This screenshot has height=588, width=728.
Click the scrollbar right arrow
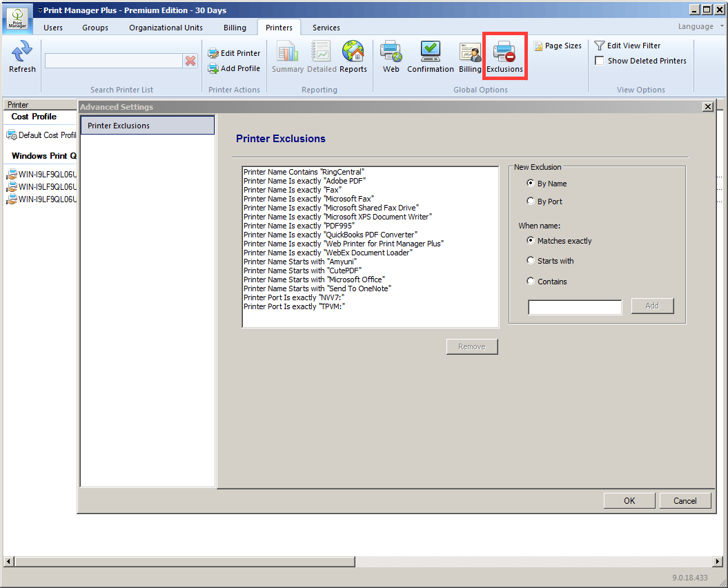[718, 562]
